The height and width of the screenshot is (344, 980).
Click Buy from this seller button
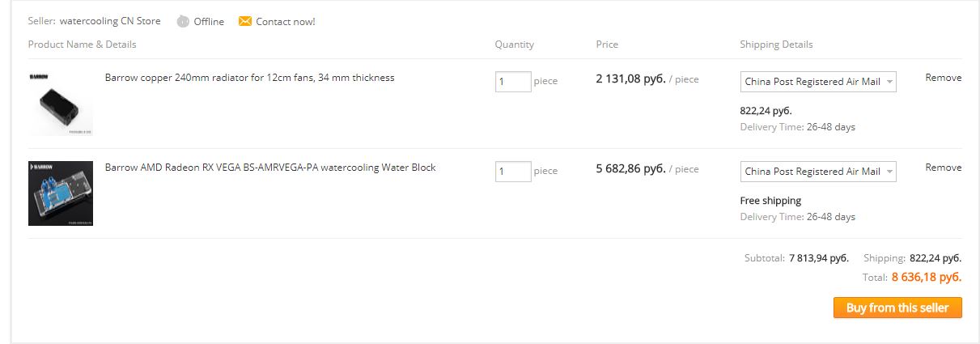point(897,308)
